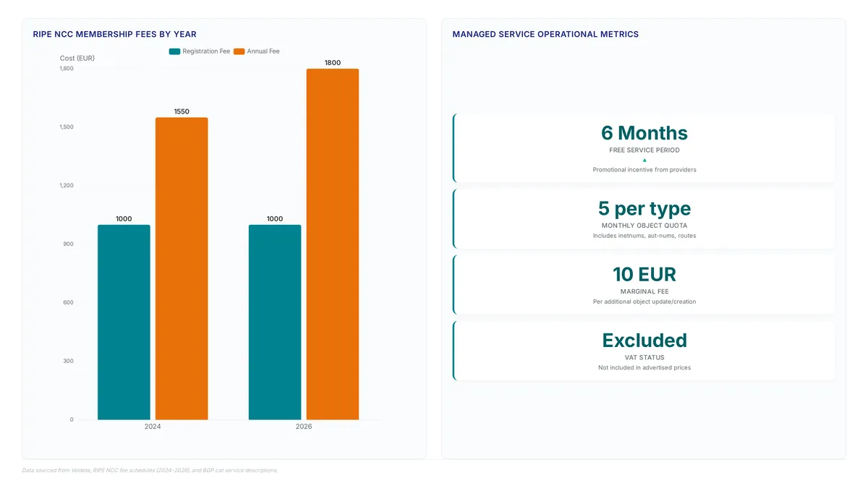Select the Annual Fee legend label
The height and width of the screenshot is (488, 868).
[x=263, y=51]
